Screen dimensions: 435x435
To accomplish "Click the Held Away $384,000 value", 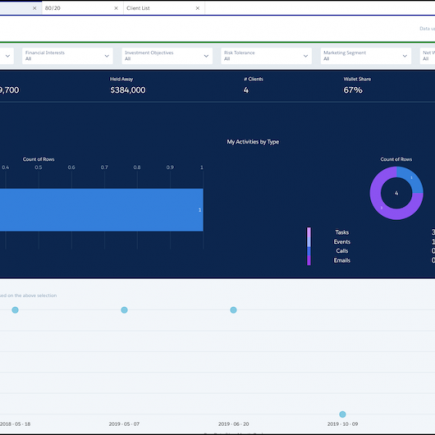I will (x=128, y=90).
